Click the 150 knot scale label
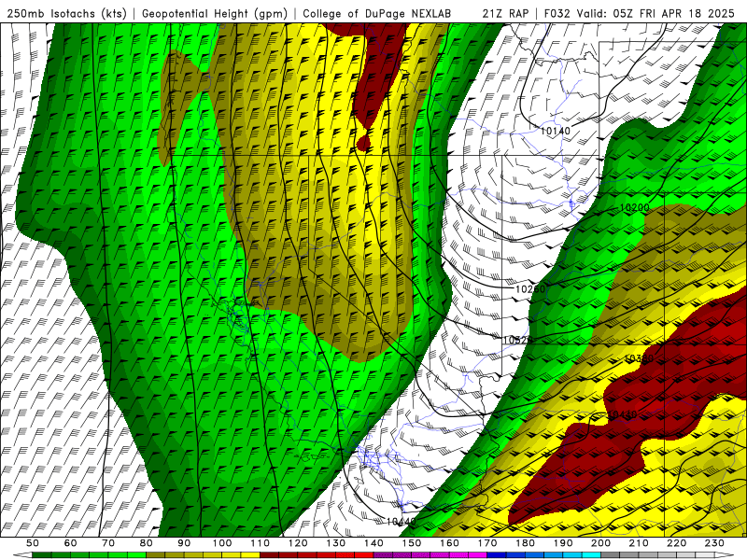Screen dimensions: 747x560 click(411, 543)
